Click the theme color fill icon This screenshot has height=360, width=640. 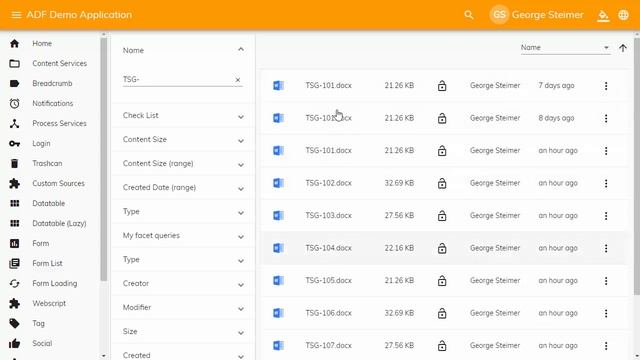[603, 16]
